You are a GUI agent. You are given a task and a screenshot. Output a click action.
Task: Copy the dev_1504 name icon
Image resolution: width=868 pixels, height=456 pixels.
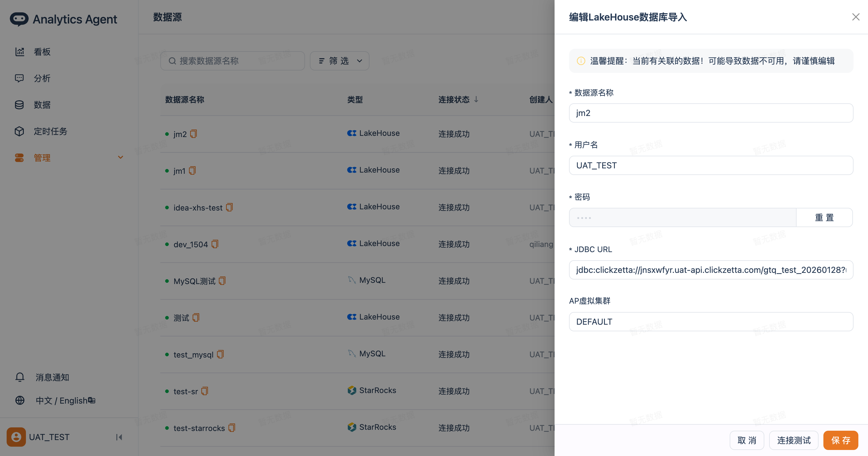point(215,244)
